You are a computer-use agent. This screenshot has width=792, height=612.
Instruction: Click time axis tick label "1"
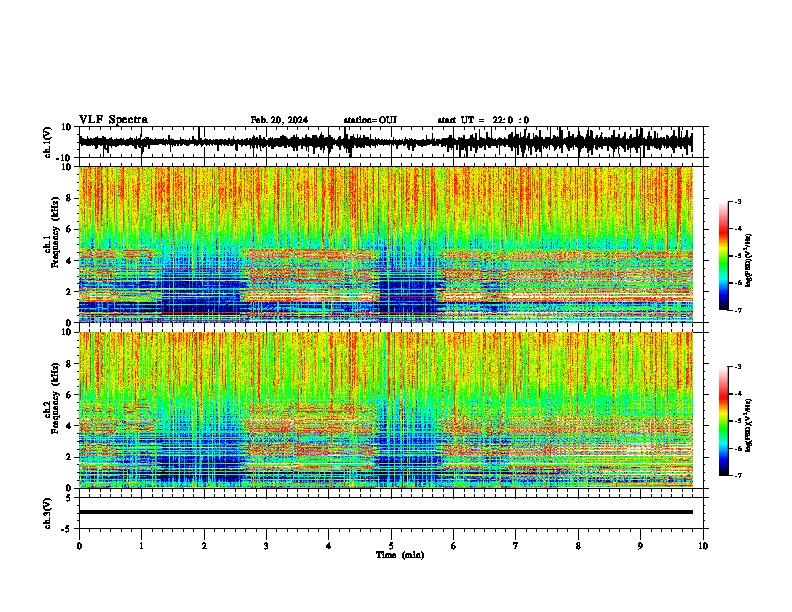(141, 546)
